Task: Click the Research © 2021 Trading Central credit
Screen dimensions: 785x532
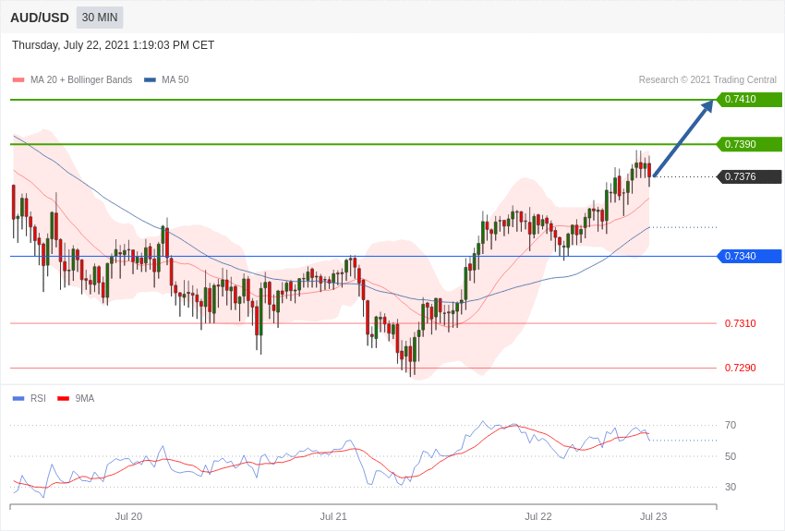Action: point(707,80)
